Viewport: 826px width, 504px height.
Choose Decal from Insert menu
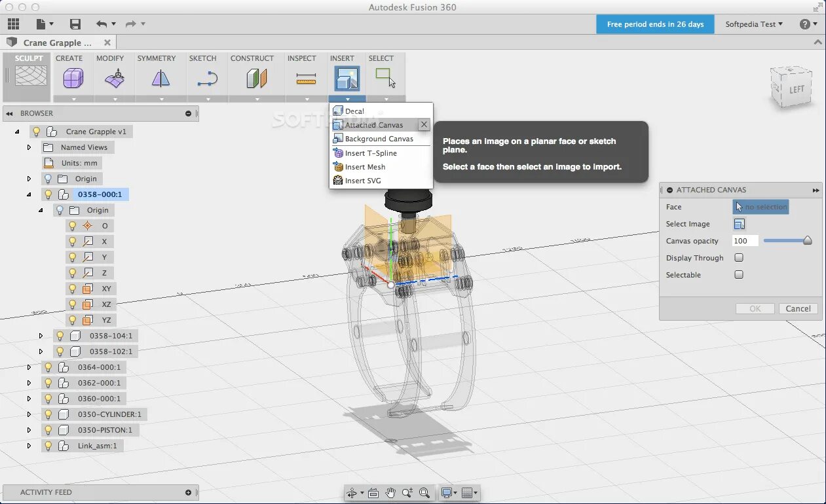[x=381, y=111]
